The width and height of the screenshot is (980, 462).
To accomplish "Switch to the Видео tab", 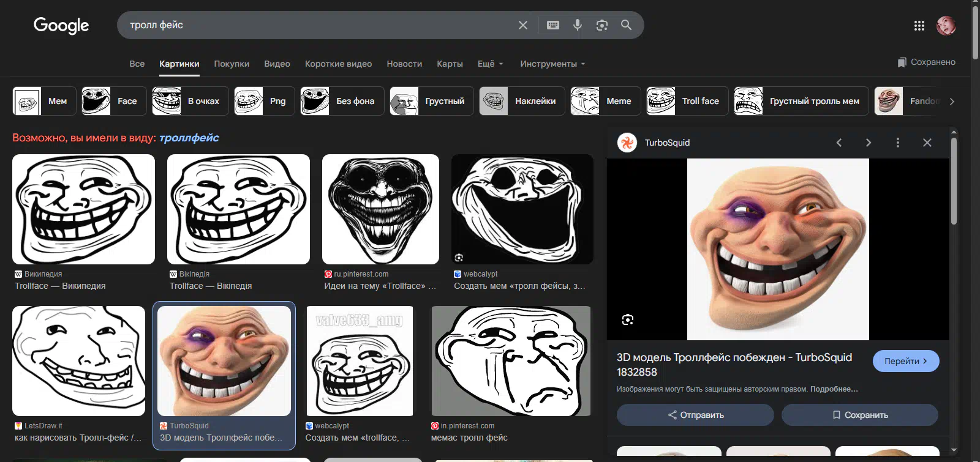I will (x=277, y=64).
